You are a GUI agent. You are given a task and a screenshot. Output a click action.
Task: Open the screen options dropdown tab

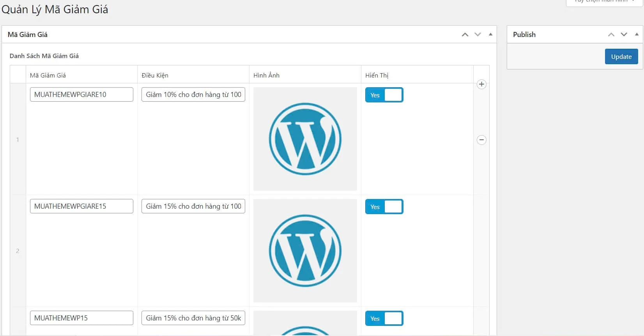604,2
